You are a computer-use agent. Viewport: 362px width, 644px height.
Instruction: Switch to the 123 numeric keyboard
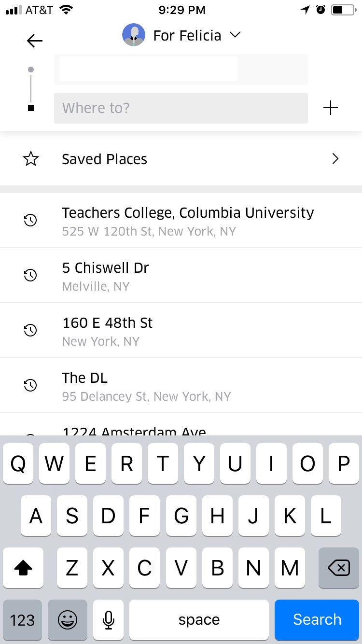(x=22, y=619)
